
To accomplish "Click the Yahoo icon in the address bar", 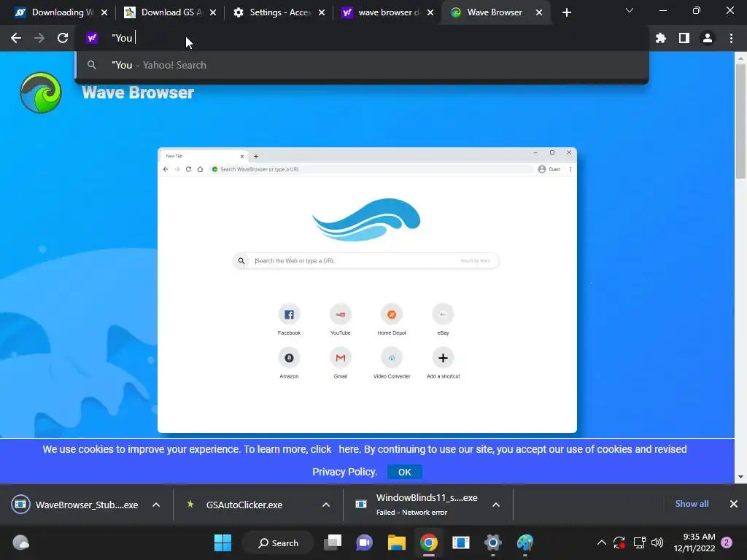I will (92, 38).
